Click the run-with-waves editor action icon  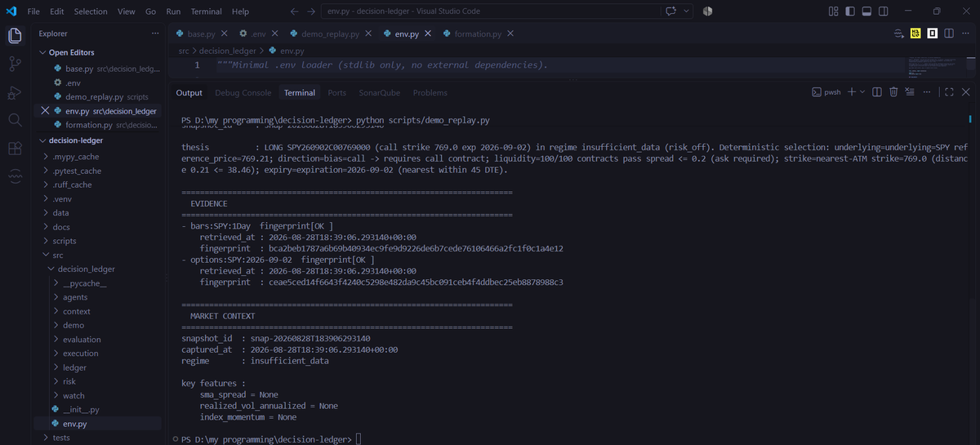click(899, 33)
